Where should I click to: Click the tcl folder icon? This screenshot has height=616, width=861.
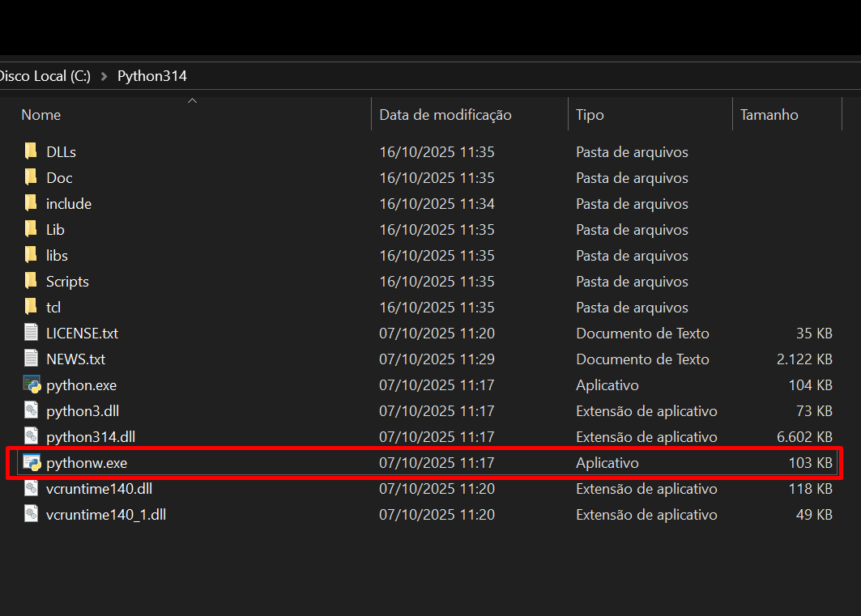click(31, 307)
